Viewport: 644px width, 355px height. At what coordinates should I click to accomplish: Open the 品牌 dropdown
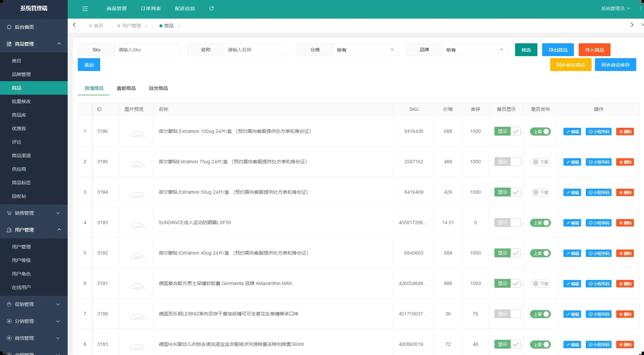tap(474, 50)
